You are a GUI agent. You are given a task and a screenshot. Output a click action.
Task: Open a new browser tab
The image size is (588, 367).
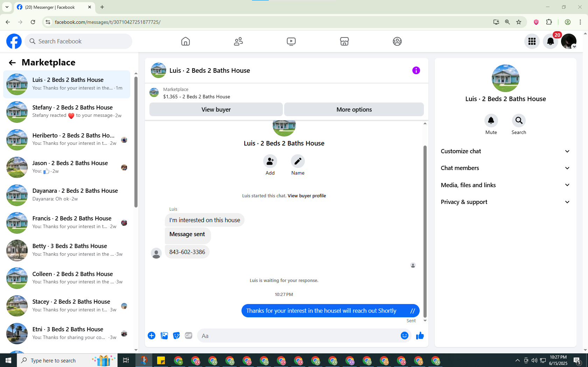pos(102,7)
